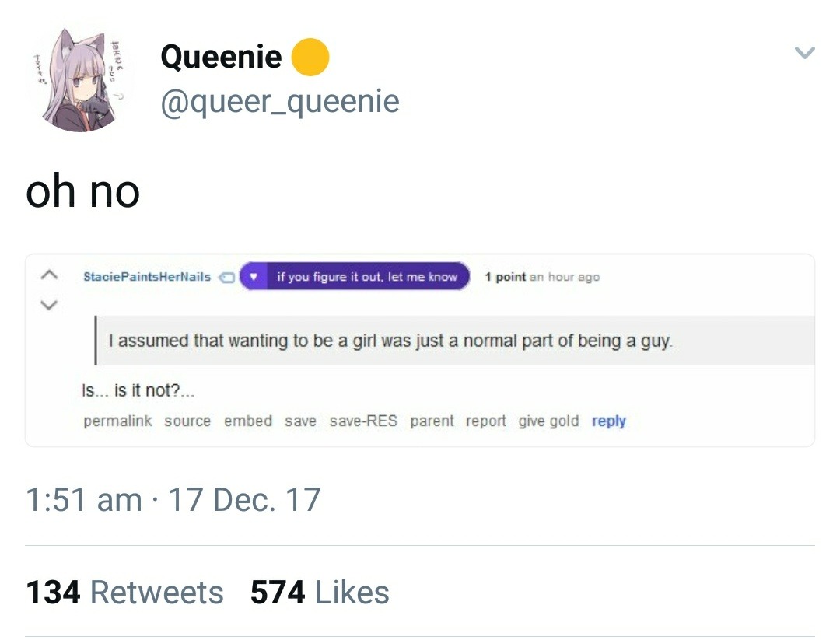Open the comment permalink
The width and height of the screenshot is (840, 640).
(x=117, y=421)
